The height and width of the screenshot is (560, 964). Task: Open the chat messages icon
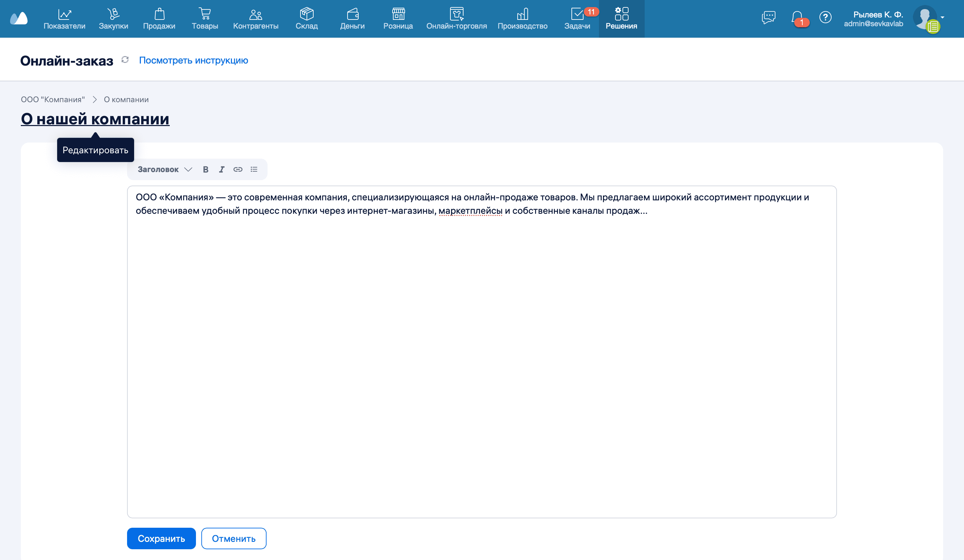[768, 17]
